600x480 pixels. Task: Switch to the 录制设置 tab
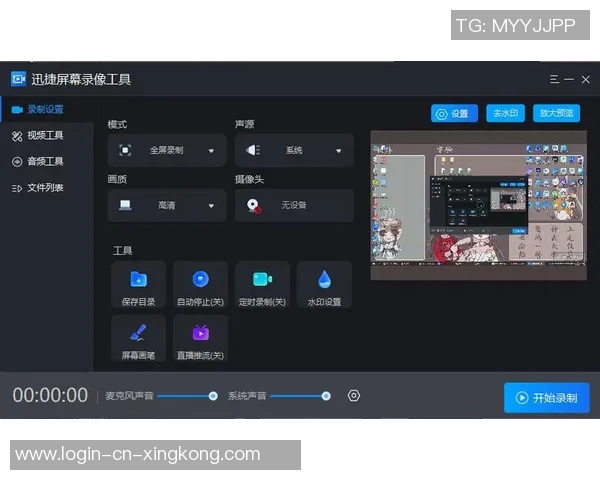(47, 109)
